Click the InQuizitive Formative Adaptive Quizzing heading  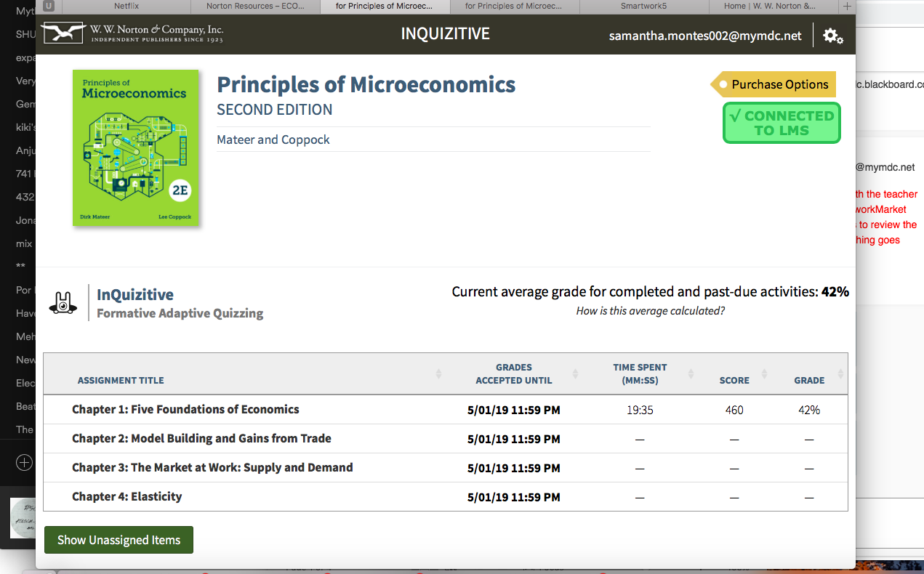pyautogui.click(x=180, y=304)
